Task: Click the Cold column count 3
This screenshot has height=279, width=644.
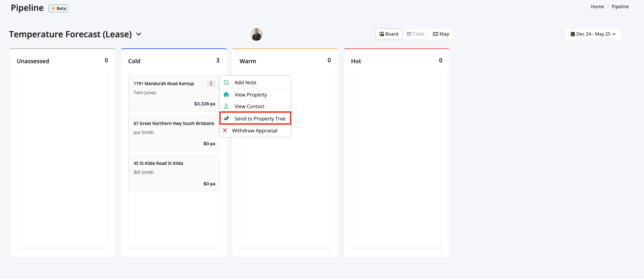Action: [x=218, y=60]
